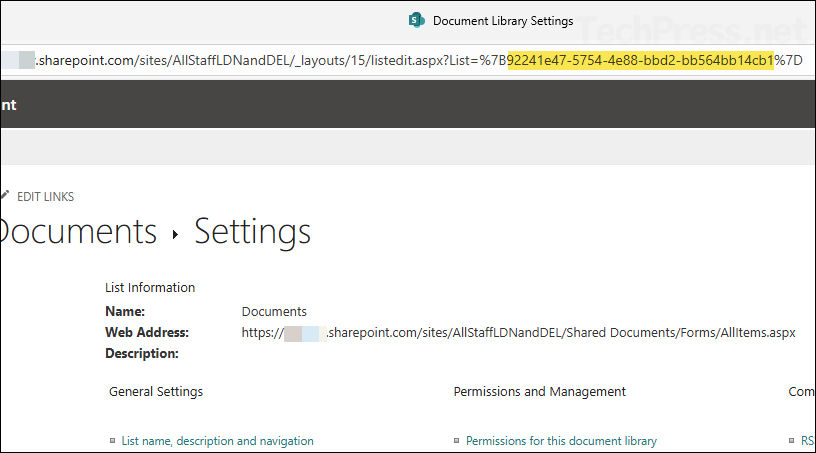Click the General Settings column heading

pyautogui.click(x=156, y=392)
